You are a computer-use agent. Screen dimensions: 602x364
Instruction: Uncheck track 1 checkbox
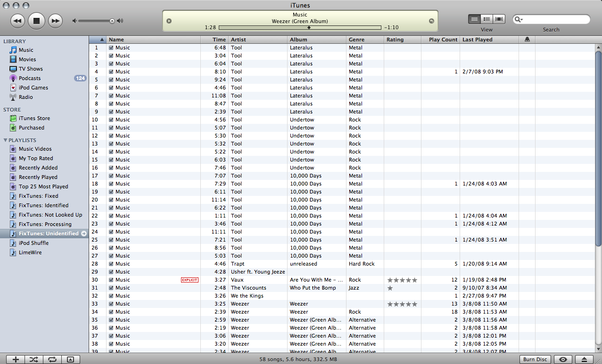[x=111, y=48]
